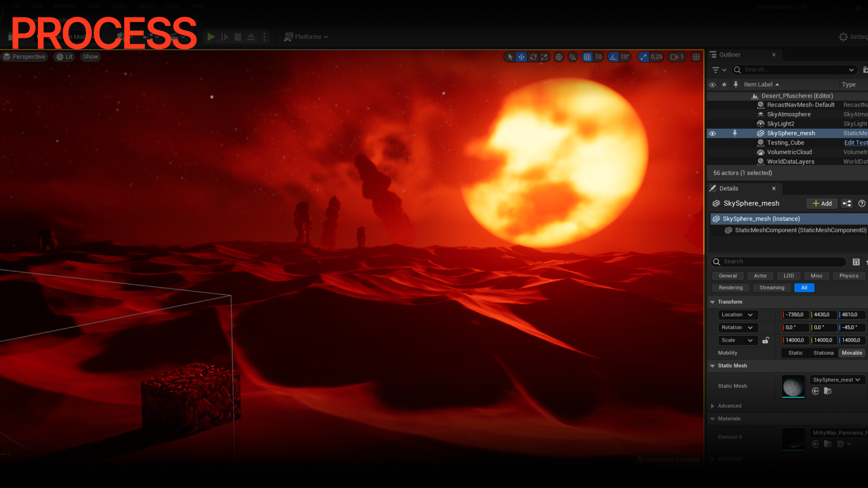Filter Details by Actor category

[x=760, y=276]
